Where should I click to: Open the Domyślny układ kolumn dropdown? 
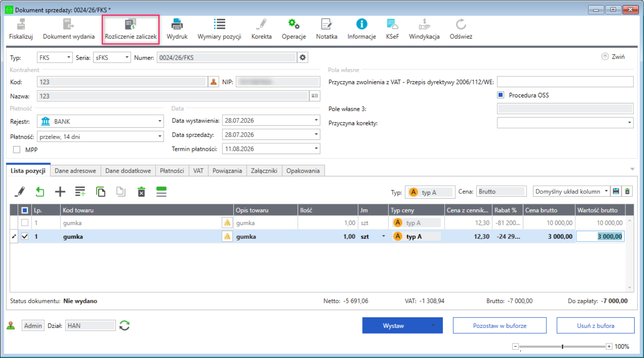[606, 191]
